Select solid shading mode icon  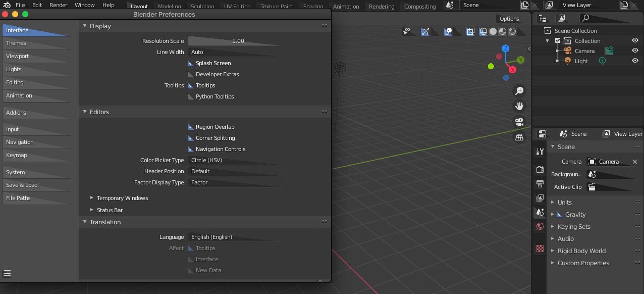point(493,31)
